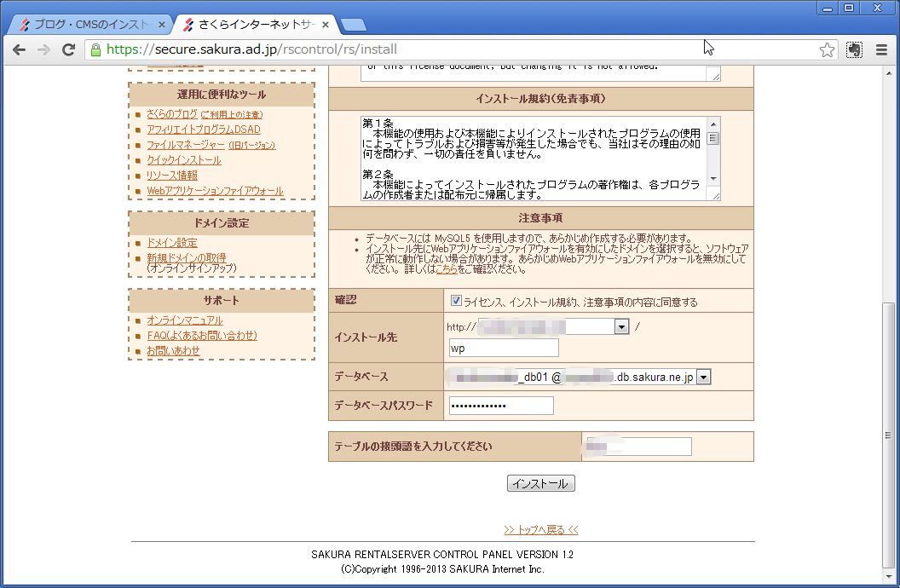
Task: Click the こちら link in notes
Action: coord(447,269)
